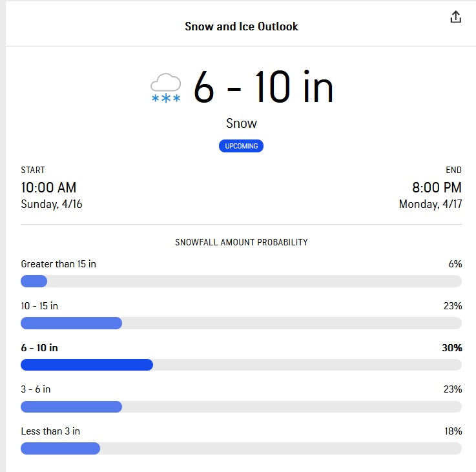This screenshot has width=476, height=472.
Task: Click the 18% probability value
Action: pos(453,431)
